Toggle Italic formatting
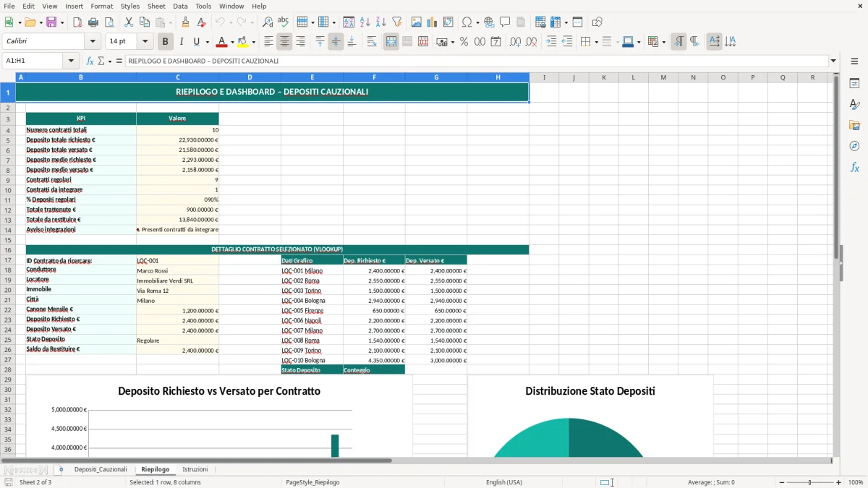Screen dimensions: 868x488 point(181,42)
